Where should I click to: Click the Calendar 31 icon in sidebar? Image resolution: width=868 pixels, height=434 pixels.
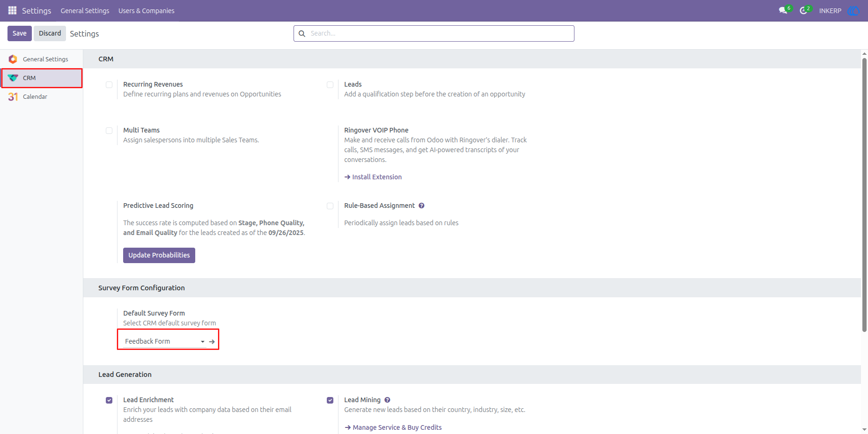coord(13,96)
